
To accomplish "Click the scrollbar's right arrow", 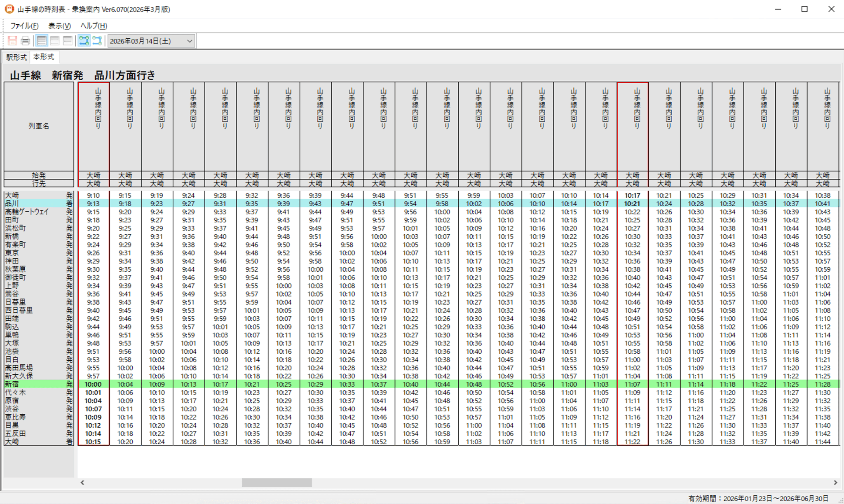I will click(835, 483).
